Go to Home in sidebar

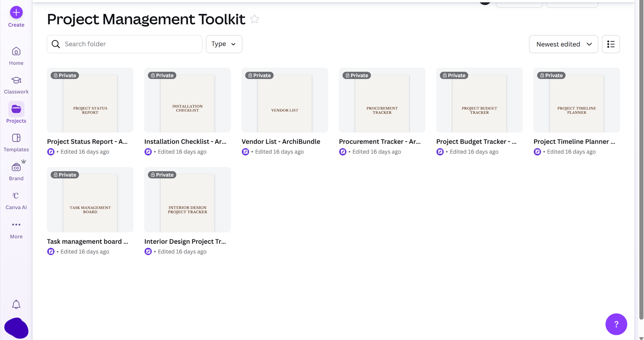pyautogui.click(x=16, y=56)
